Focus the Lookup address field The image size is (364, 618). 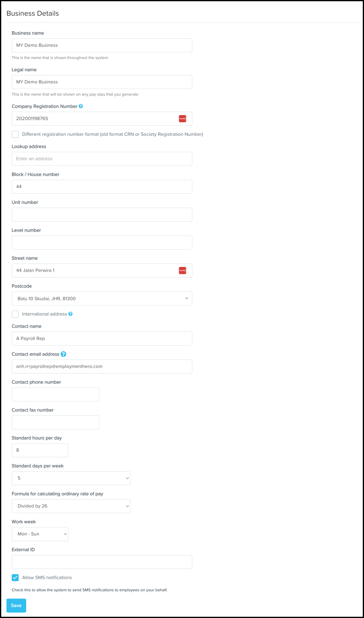[102, 159]
